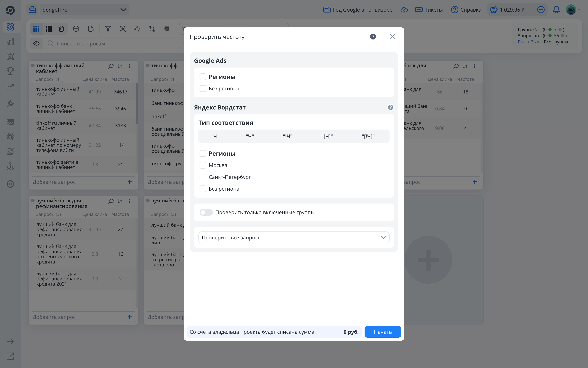
Task: Select "Ч" quoted match type
Action: click(250, 136)
